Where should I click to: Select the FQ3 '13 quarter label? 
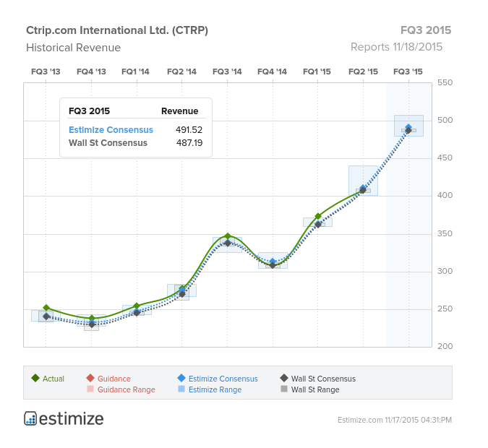click(x=46, y=72)
